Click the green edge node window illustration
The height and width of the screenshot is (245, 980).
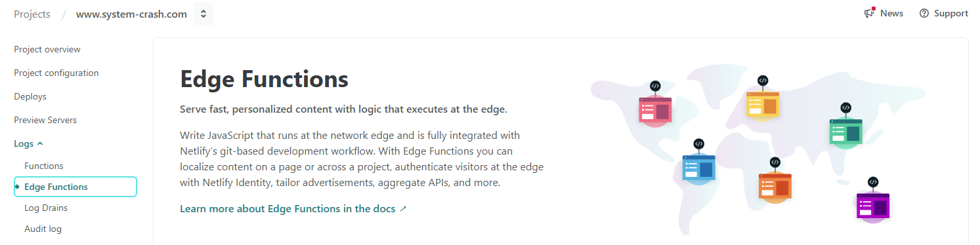tap(845, 131)
